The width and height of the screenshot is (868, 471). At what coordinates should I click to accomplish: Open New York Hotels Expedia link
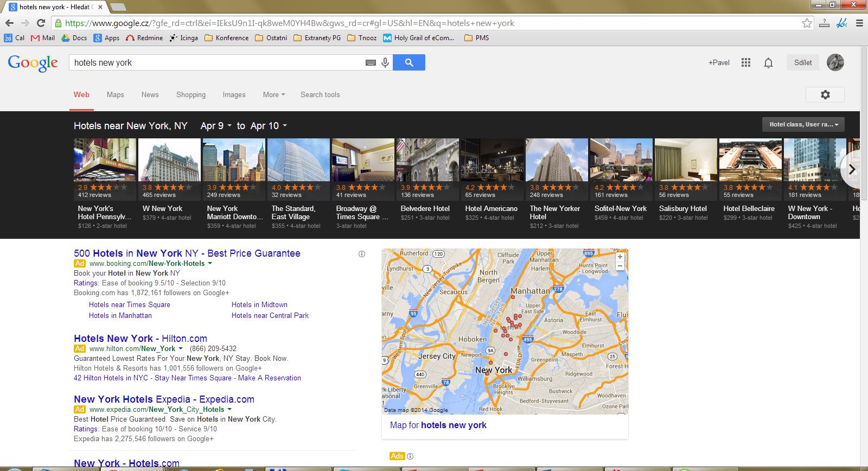[x=164, y=399]
